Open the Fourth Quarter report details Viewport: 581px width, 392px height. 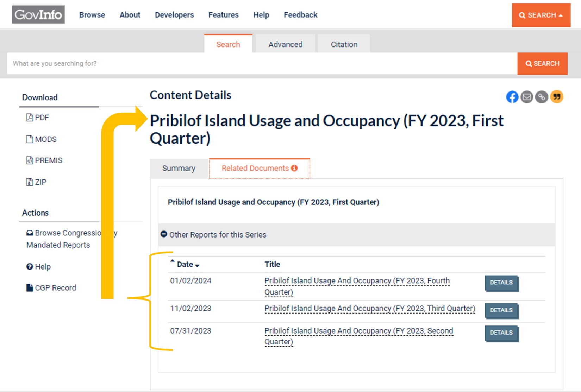[x=501, y=283]
